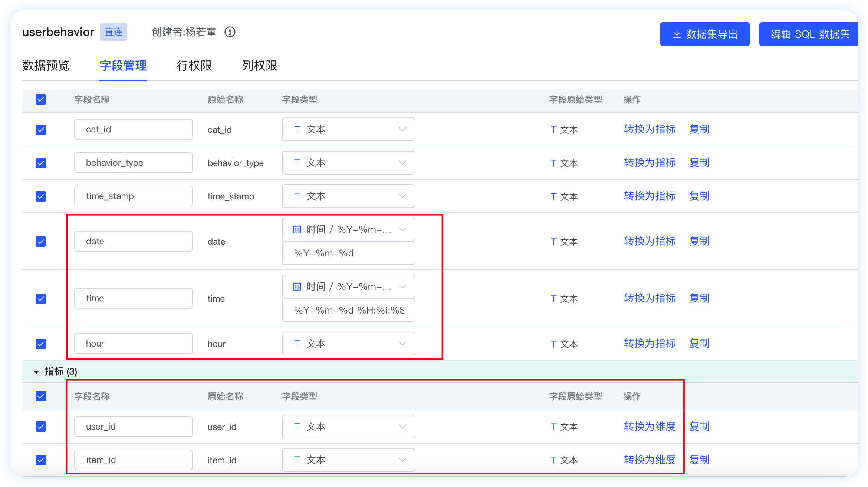Click 复制 for date row
Image resolution: width=868 pixels, height=487 pixels.
[700, 241]
